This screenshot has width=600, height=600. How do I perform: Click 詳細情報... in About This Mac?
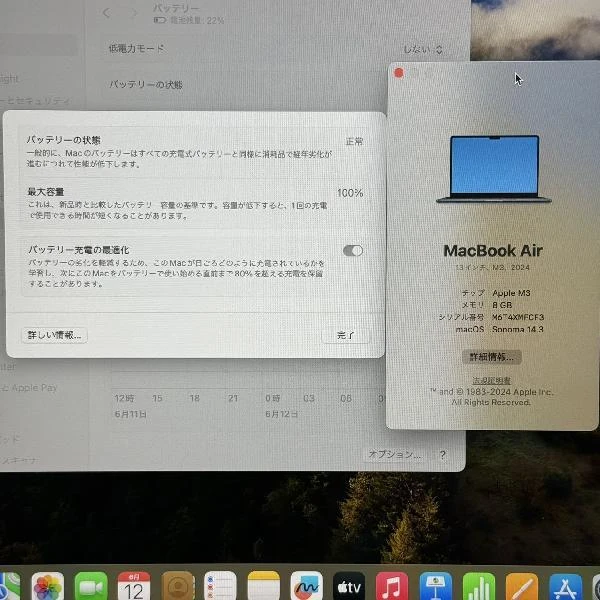pos(492,357)
